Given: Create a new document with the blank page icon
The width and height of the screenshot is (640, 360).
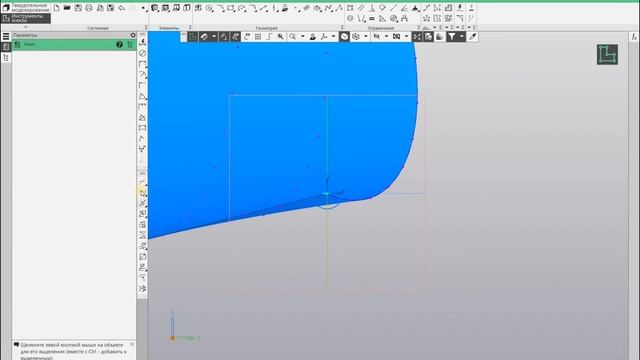Looking at the screenshot, I should pos(56,8).
